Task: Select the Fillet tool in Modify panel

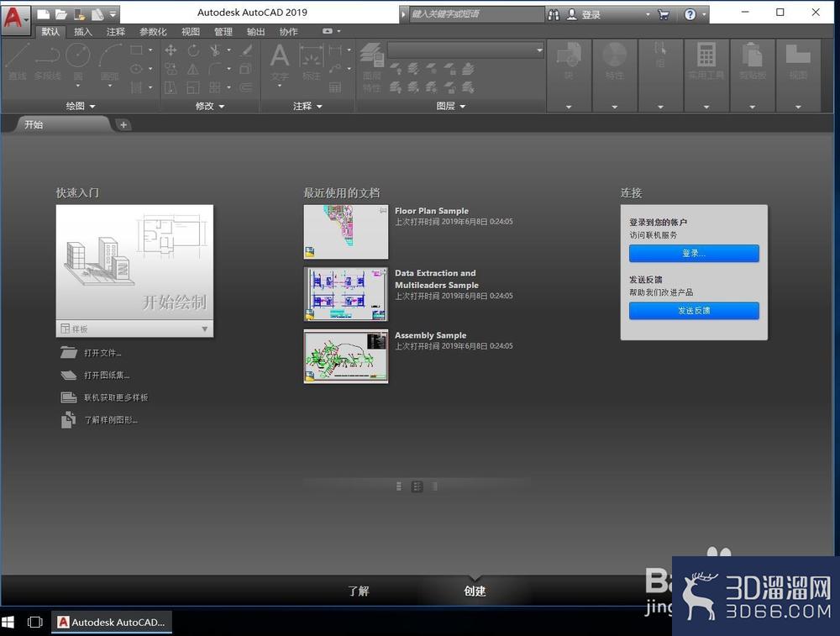Action: coord(215,69)
